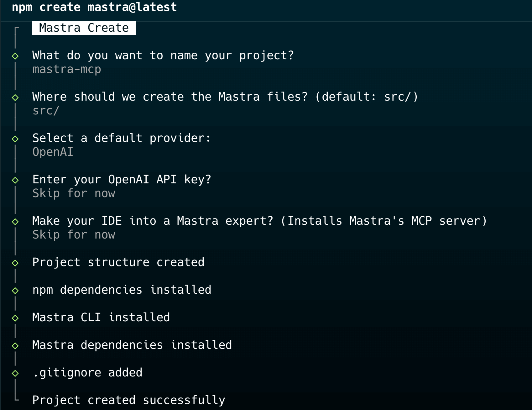
Task: Select 'Skip for now' for MCP server install
Action: 74,234
